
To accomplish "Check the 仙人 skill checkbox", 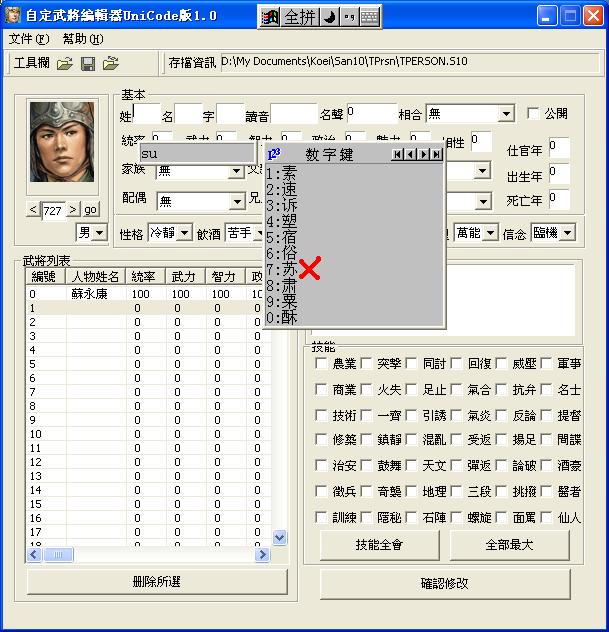I will 546,517.
